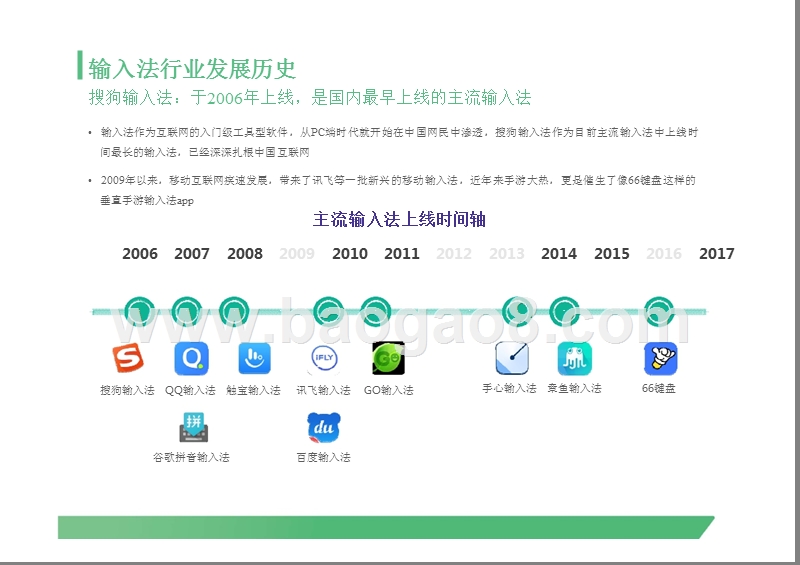800x565 pixels.
Task: Click the timeline marker above GO icon
Action: pyautogui.click(x=376, y=311)
